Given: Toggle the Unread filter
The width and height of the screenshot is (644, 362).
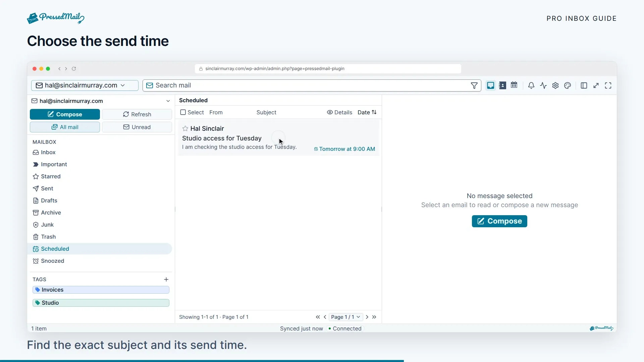Looking at the screenshot, I should (137, 127).
